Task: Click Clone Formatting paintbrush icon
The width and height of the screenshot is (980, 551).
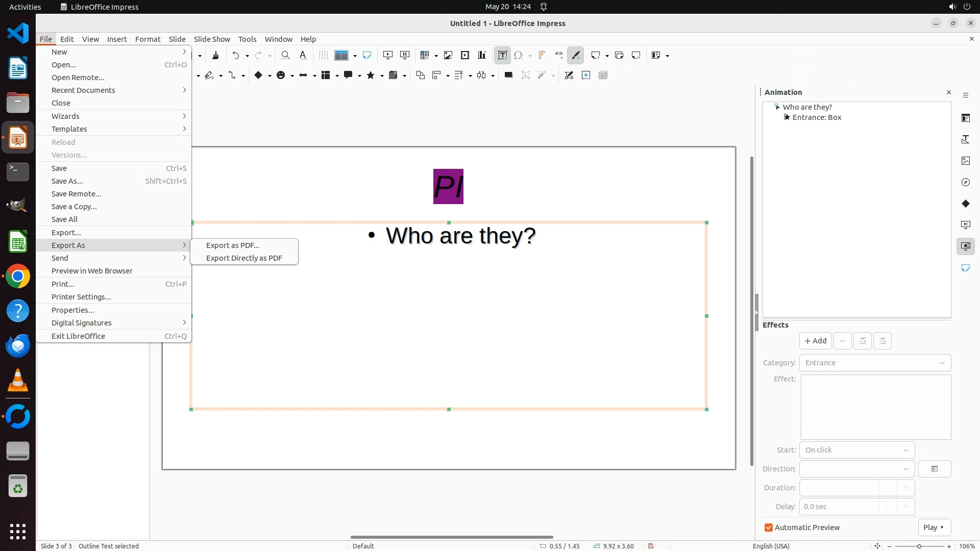Action: tap(215, 55)
